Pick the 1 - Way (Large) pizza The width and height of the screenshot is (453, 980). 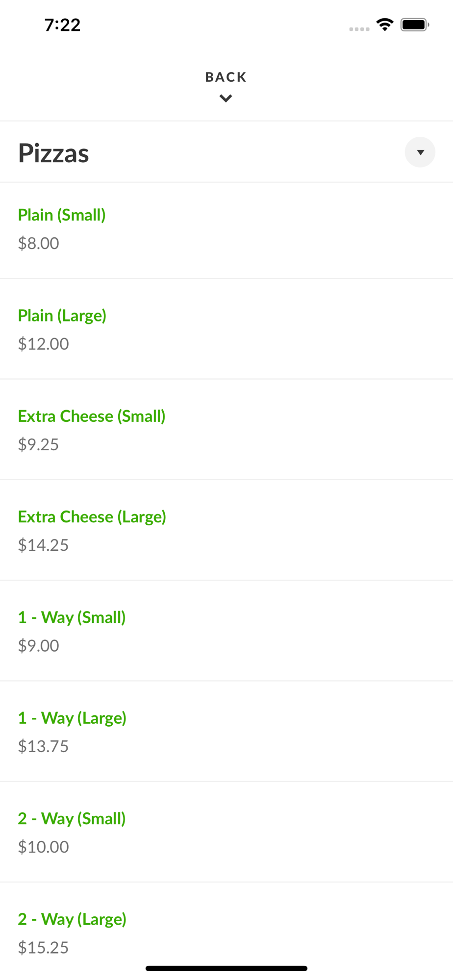click(73, 718)
